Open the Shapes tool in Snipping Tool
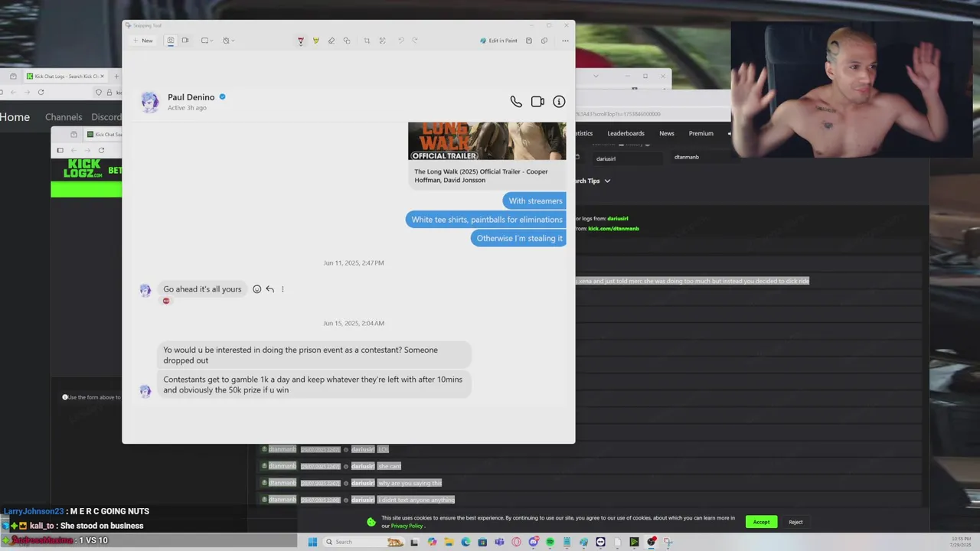 347,41
